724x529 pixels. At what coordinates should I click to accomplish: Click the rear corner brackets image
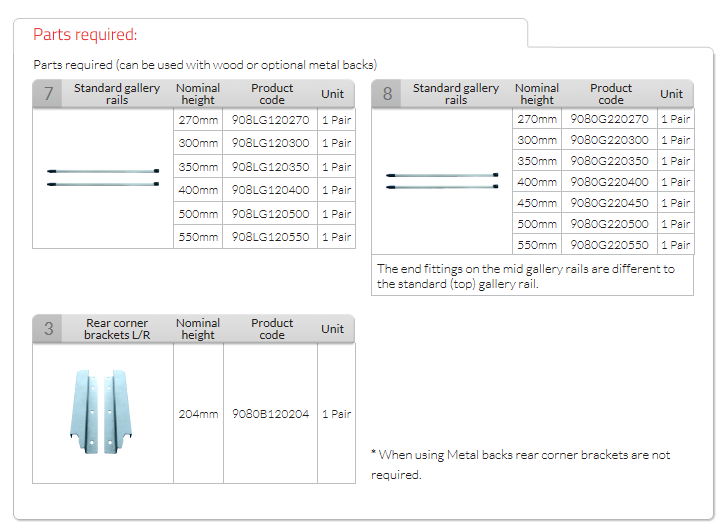(x=102, y=414)
